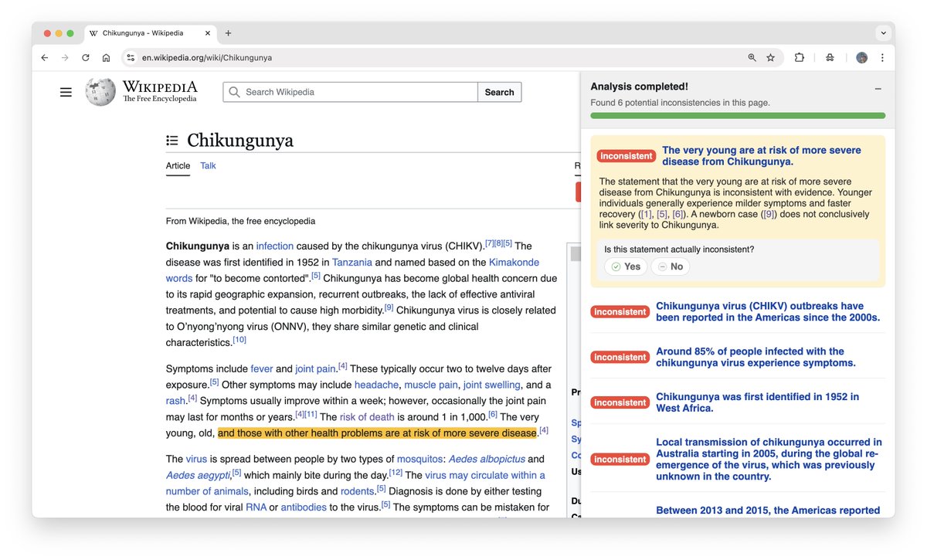Answer Yes to statement inconsistency question
Viewport: 927px width, 560px height.
pyautogui.click(x=626, y=266)
